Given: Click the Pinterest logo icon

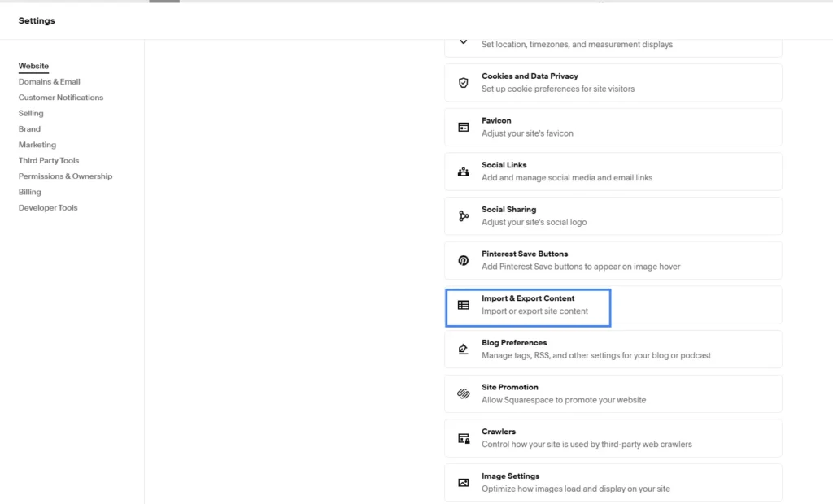Looking at the screenshot, I should pyautogui.click(x=463, y=260).
